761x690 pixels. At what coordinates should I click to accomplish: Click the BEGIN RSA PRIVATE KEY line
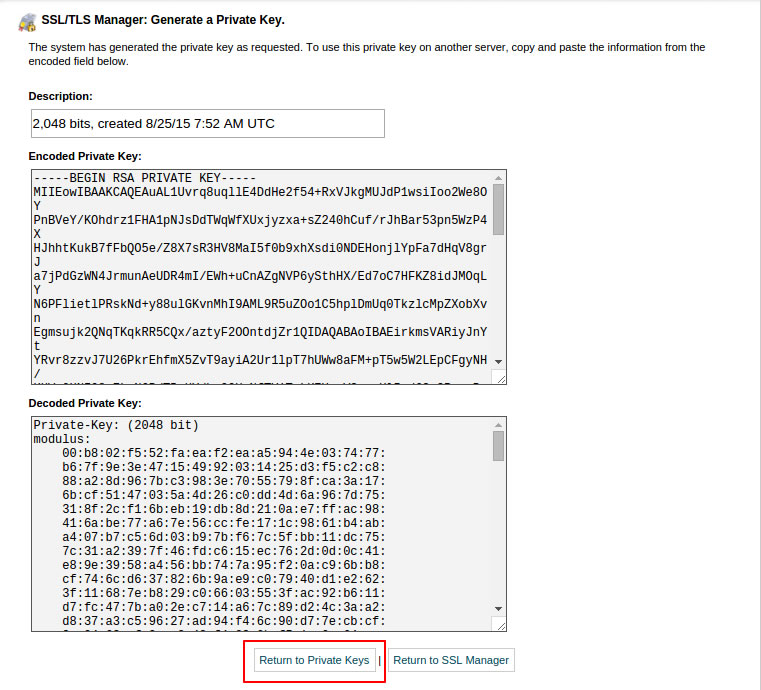pyautogui.click(x=145, y=178)
